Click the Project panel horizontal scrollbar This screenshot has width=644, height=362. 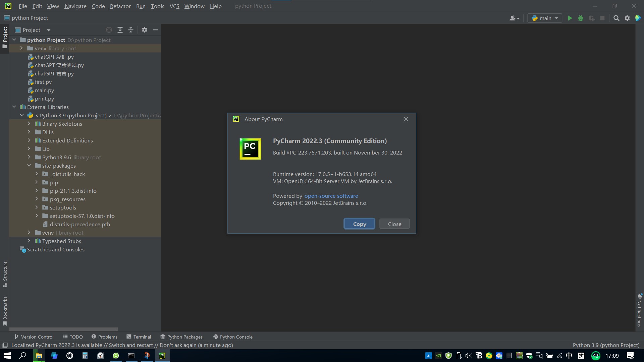click(x=63, y=329)
